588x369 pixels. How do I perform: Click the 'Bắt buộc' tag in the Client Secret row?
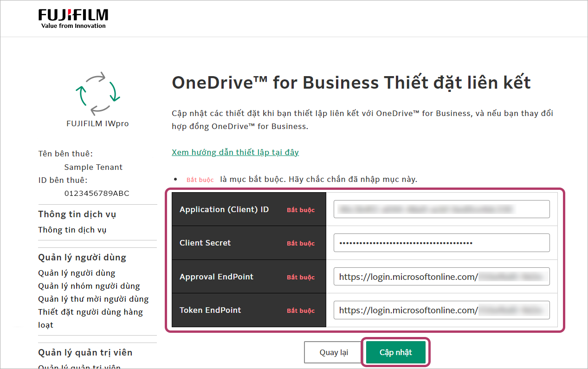[x=301, y=243]
